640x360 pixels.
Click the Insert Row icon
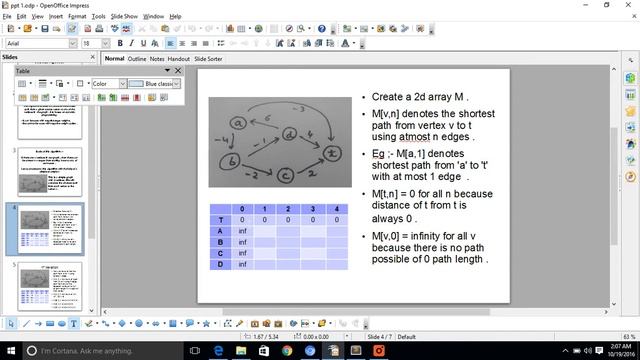click(x=101, y=98)
